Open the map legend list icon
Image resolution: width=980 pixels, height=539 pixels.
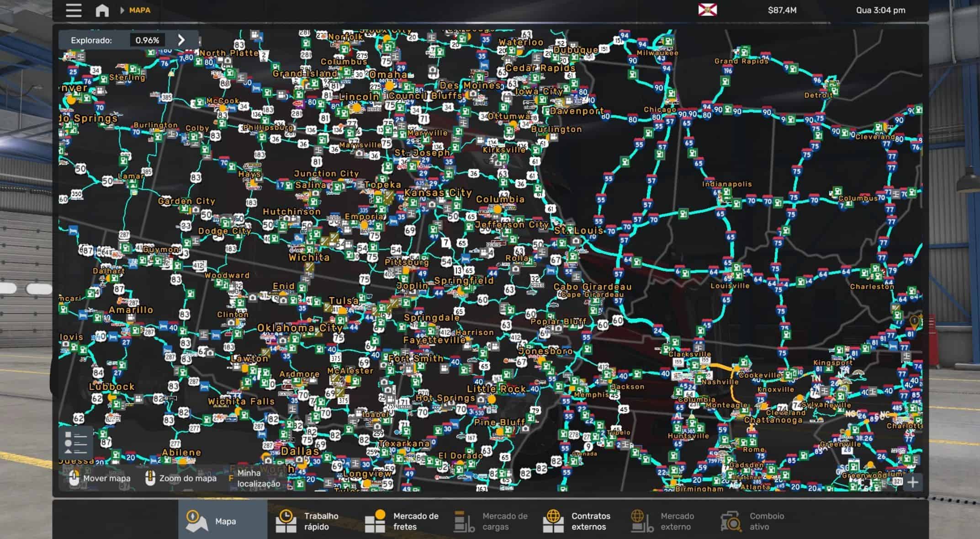pos(76,442)
